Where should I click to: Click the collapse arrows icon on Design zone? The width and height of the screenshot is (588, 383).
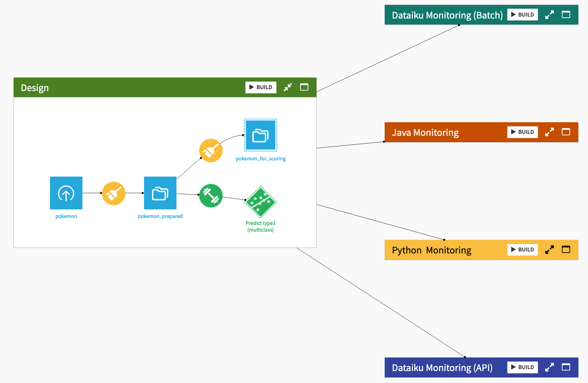288,87
